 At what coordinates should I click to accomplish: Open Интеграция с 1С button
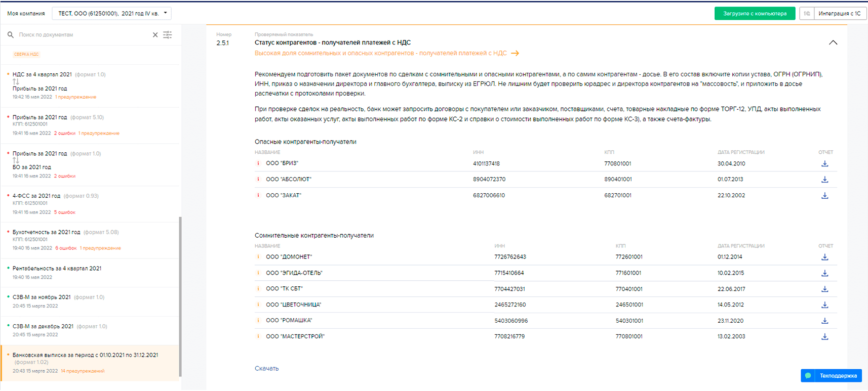(x=839, y=14)
